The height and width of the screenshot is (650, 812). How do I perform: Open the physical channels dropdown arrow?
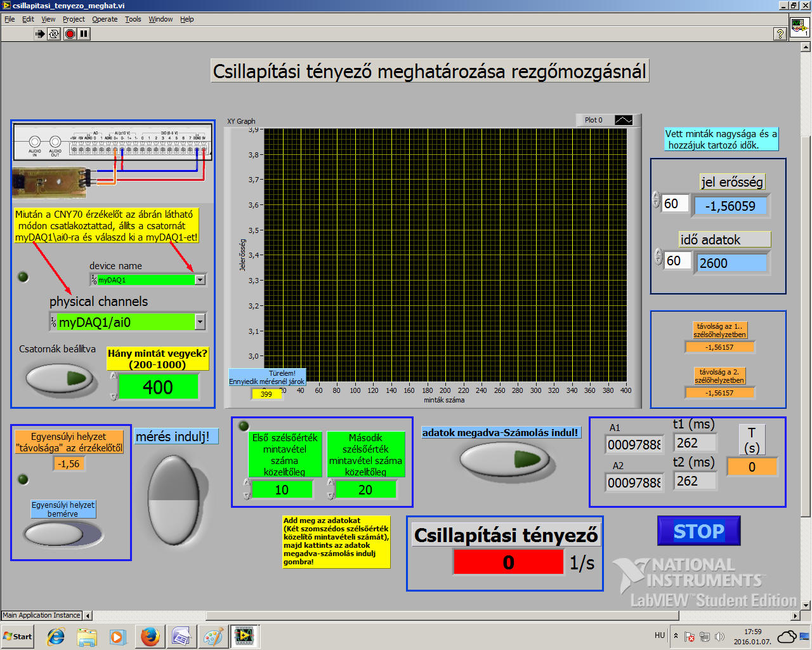pos(200,322)
